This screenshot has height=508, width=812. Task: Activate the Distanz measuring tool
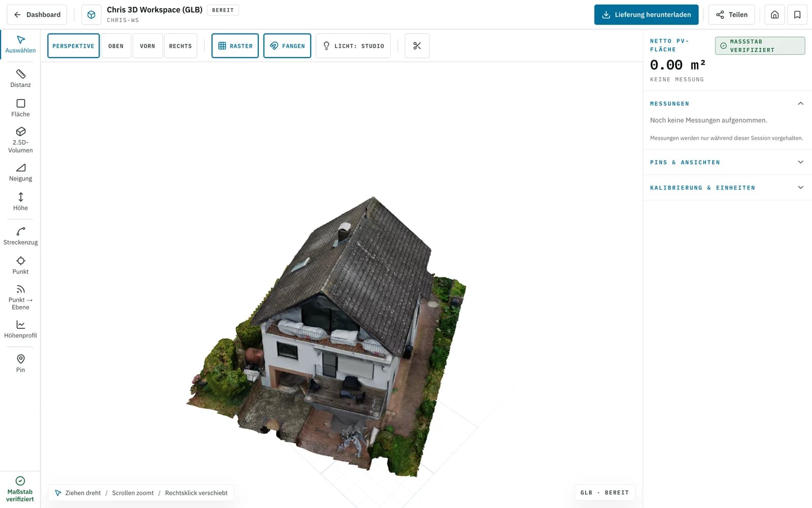click(20, 79)
